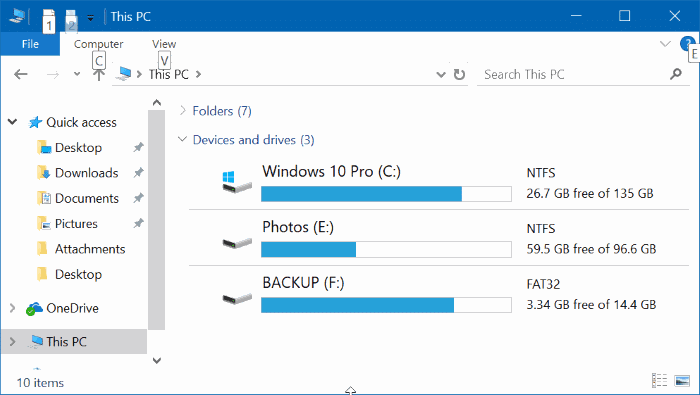Screen dimensions: 700x395
Task: Click the BACKUP (F:) usage bar
Action: pos(386,305)
